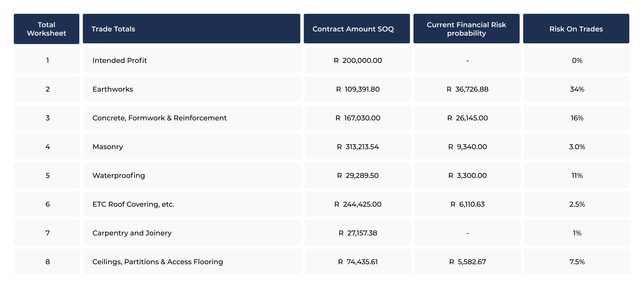Click the R 5,582.67 financial risk cell
This screenshot has height=288, width=644.
pyautogui.click(x=467, y=262)
